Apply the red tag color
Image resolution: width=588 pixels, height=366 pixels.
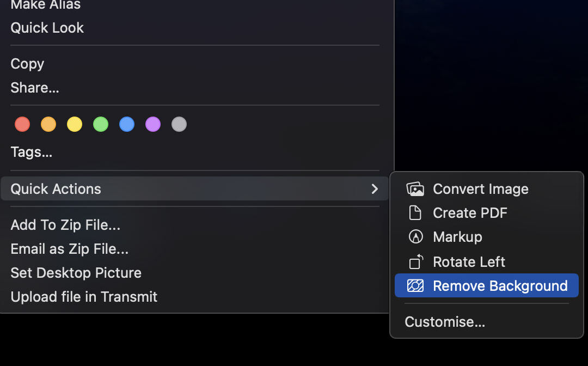(22, 124)
